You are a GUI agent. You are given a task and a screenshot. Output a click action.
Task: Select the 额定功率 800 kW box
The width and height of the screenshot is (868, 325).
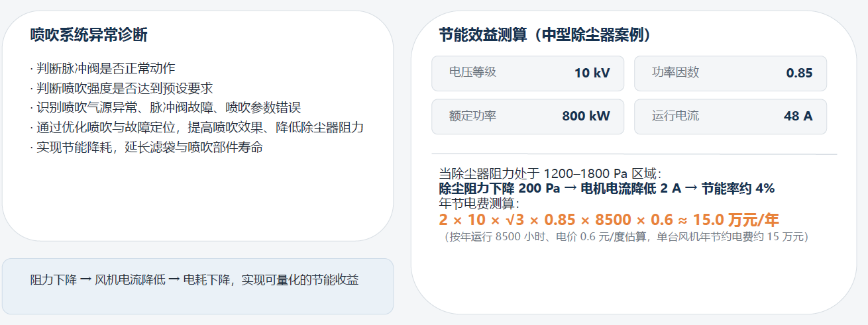click(528, 116)
